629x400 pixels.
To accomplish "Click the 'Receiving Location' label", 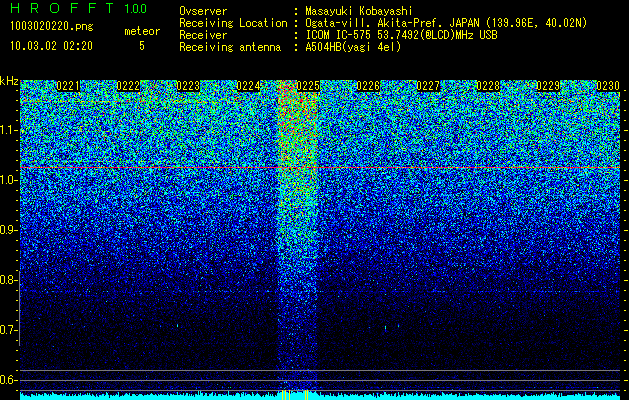I will pyautogui.click(x=233, y=23).
